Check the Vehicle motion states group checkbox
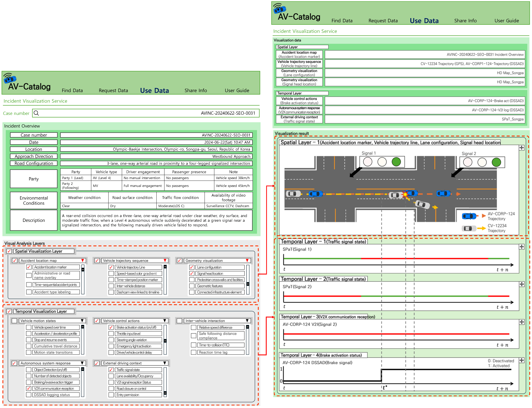The height and width of the screenshot is (408, 532). pyautogui.click(x=14, y=321)
